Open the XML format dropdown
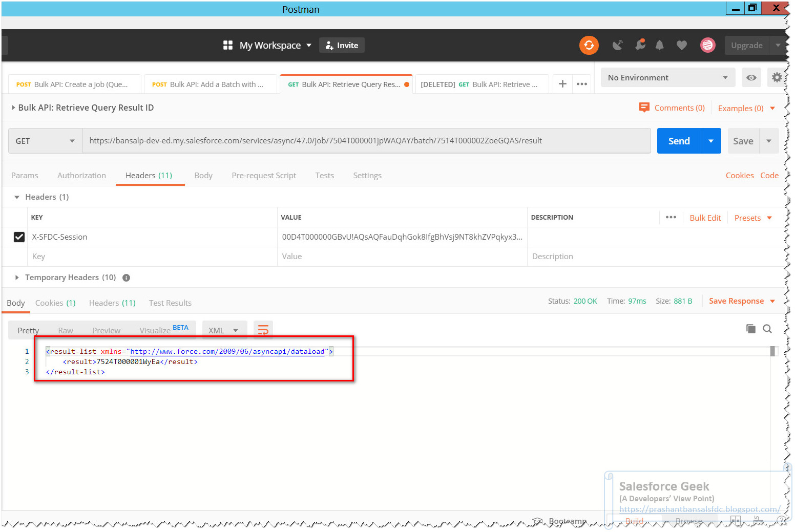Viewport: 795px width, 532px height. coord(224,330)
